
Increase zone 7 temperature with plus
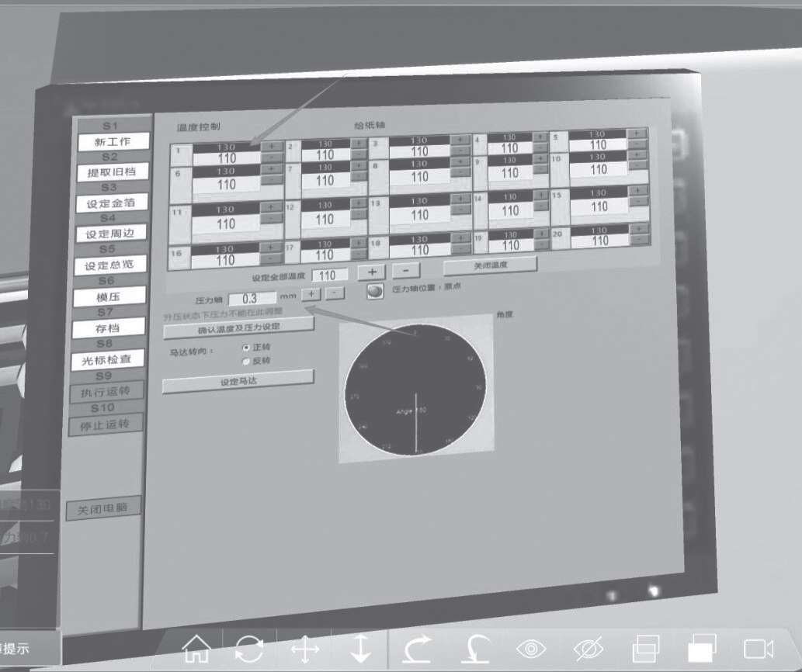click(358, 165)
